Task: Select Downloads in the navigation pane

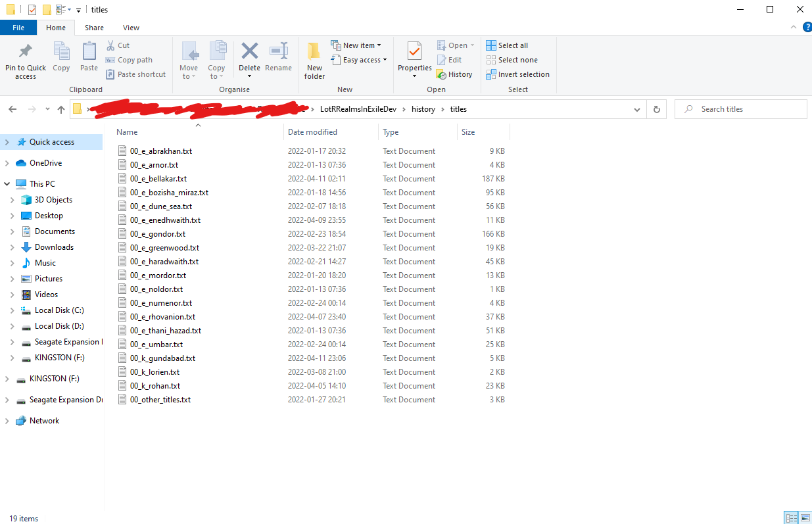Action: (54, 247)
